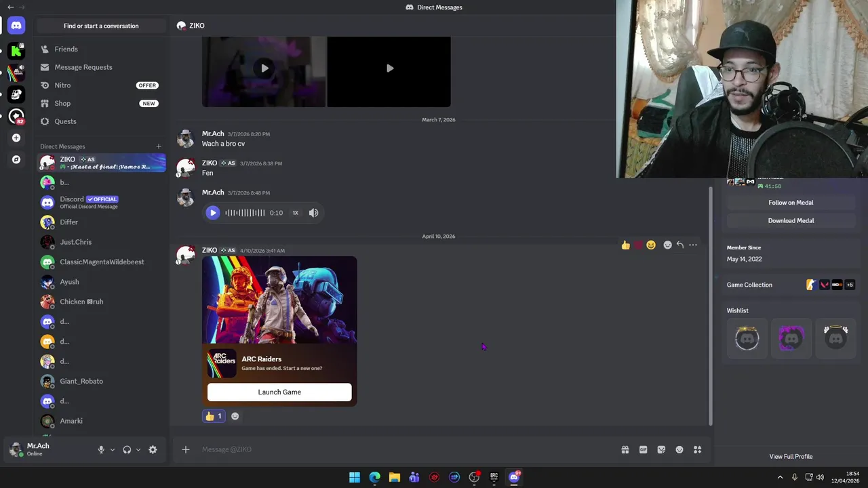The image size is (868, 488).
Task: Open Game Collection +5 badge
Action: point(850,285)
